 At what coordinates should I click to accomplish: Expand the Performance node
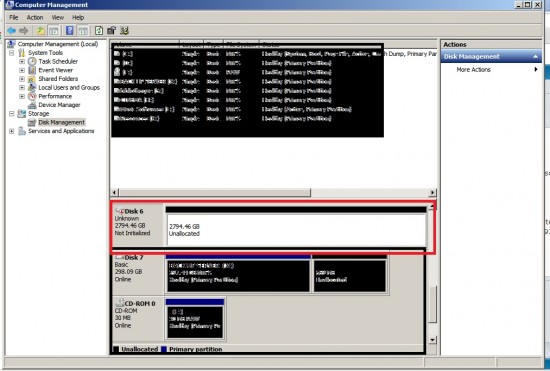[x=22, y=96]
